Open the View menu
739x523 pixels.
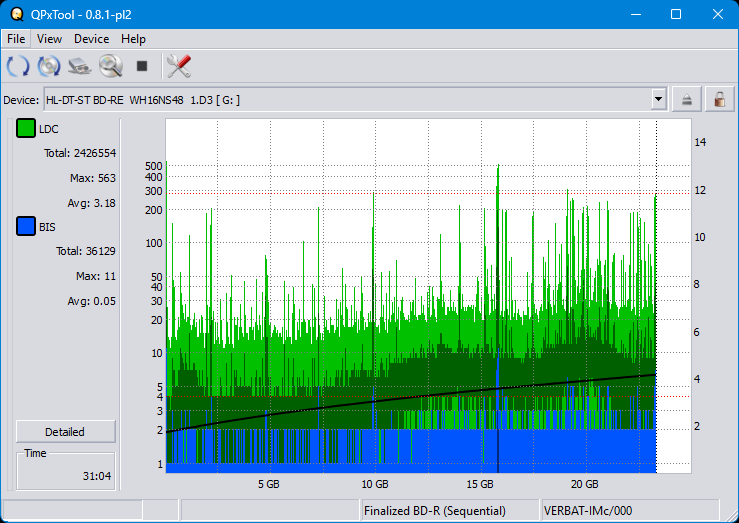tap(49, 39)
